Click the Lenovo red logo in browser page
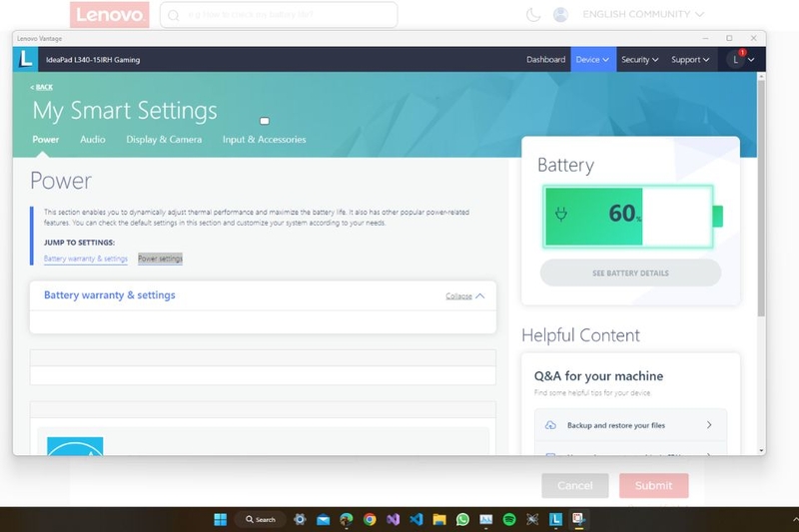This screenshot has width=799, height=532. coord(110,15)
